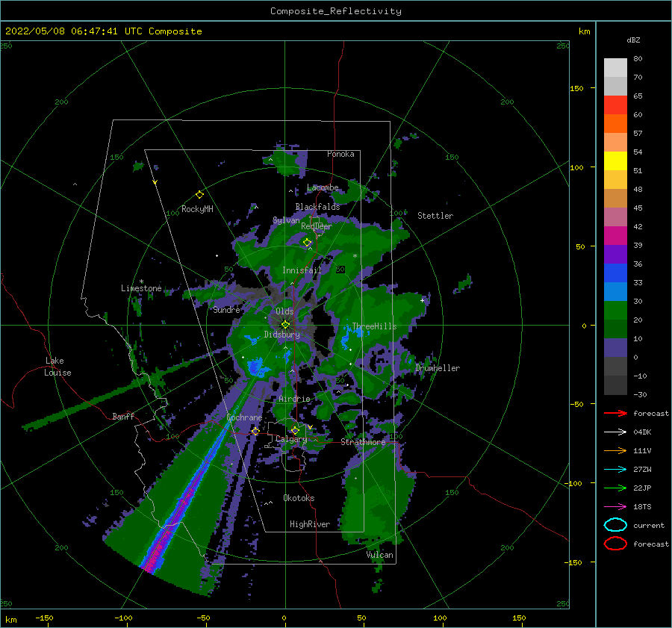Select the yellow diamond marker at Cochrane
672x628 pixels.
click(x=255, y=431)
